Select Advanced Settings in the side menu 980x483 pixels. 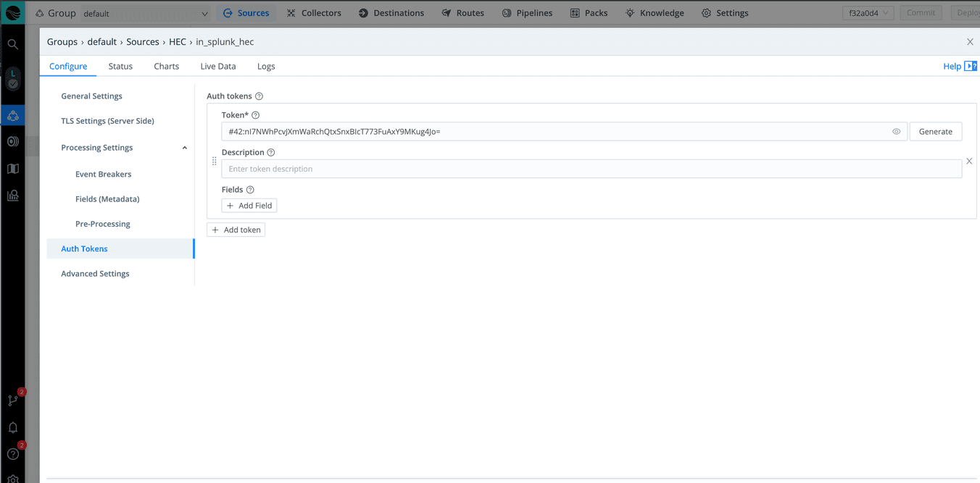point(95,274)
